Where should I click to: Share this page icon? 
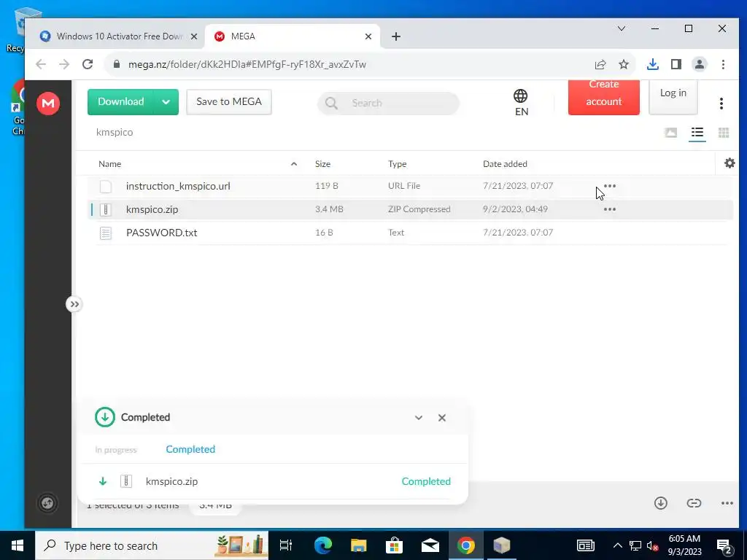coord(600,64)
